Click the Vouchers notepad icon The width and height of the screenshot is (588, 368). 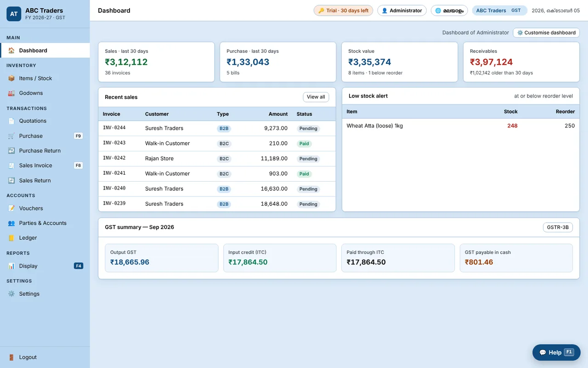[x=11, y=208]
